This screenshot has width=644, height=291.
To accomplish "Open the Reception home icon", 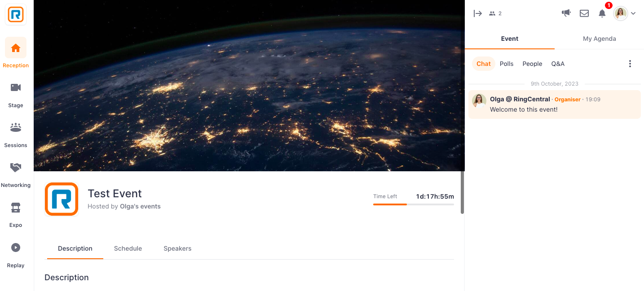I will pyautogui.click(x=16, y=48).
